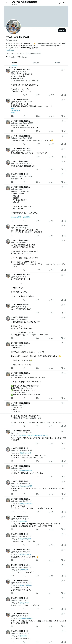Screen dimensions: 72x644
Task: Switch to the Replies tab
Action: (x=36, y=63)
